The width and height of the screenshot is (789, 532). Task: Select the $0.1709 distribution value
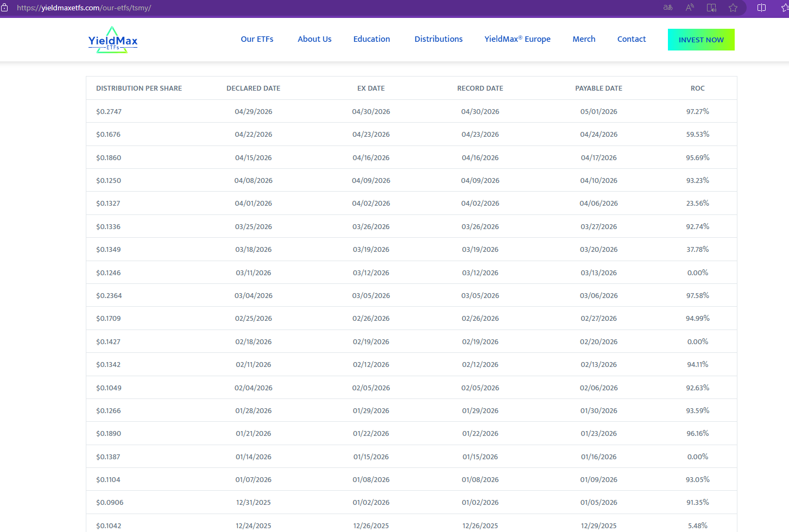pos(109,319)
